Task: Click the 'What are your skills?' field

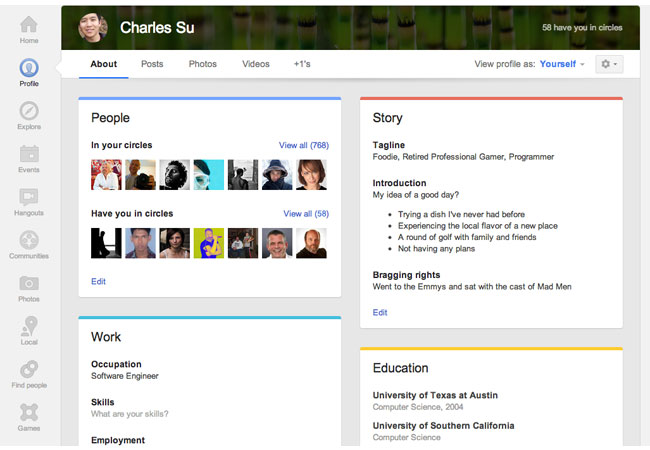Action: 130,414
